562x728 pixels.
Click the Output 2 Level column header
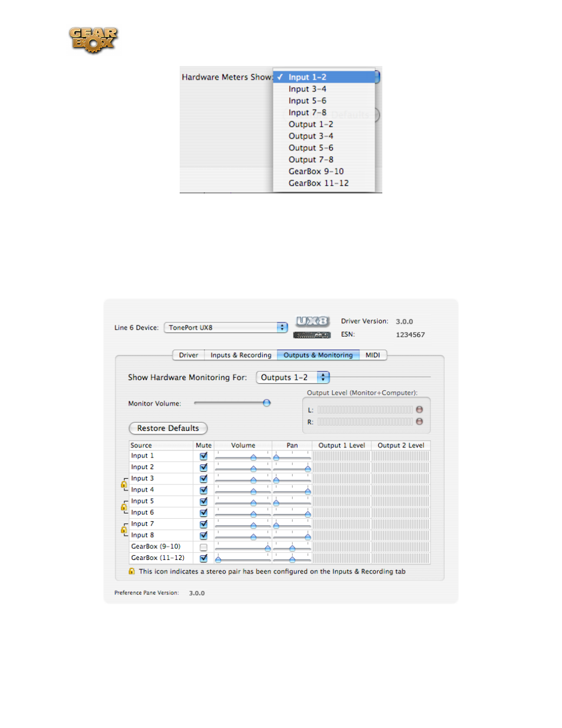401,445
